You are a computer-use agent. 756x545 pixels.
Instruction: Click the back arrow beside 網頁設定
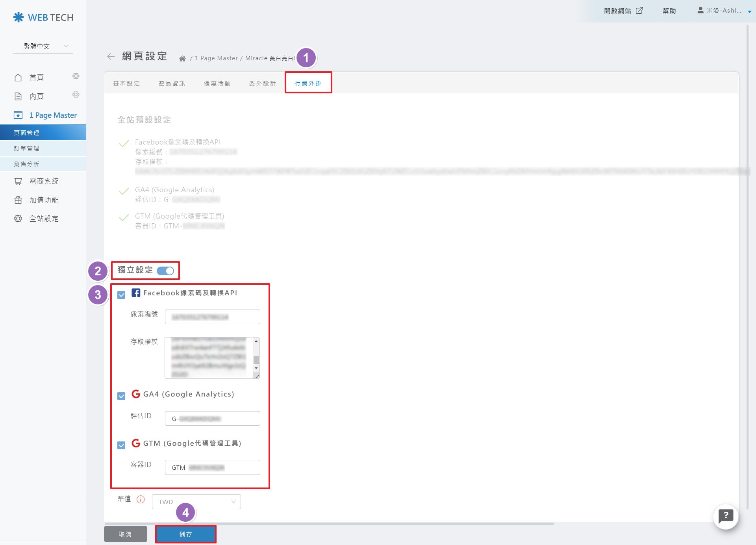pyautogui.click(x=111, y=56)
